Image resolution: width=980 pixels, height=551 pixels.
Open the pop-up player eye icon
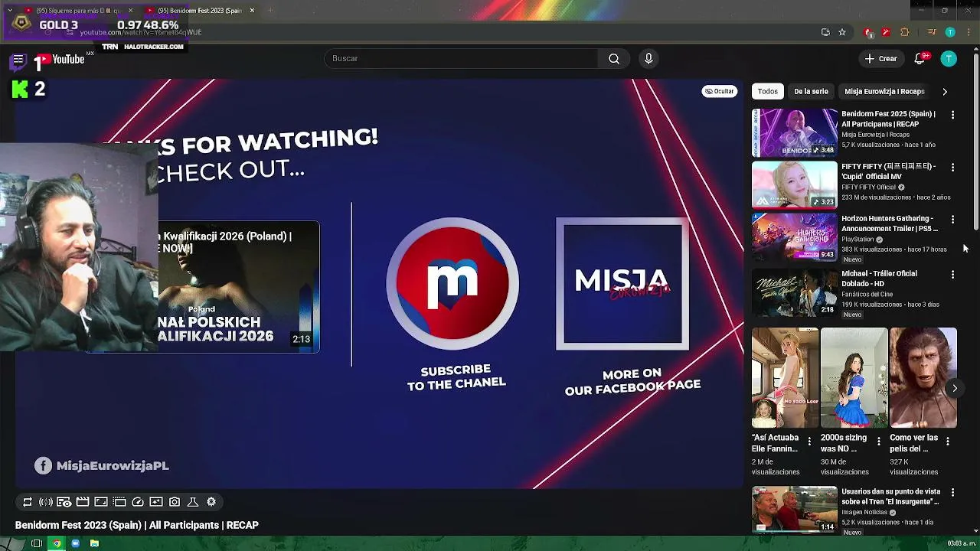64,502
